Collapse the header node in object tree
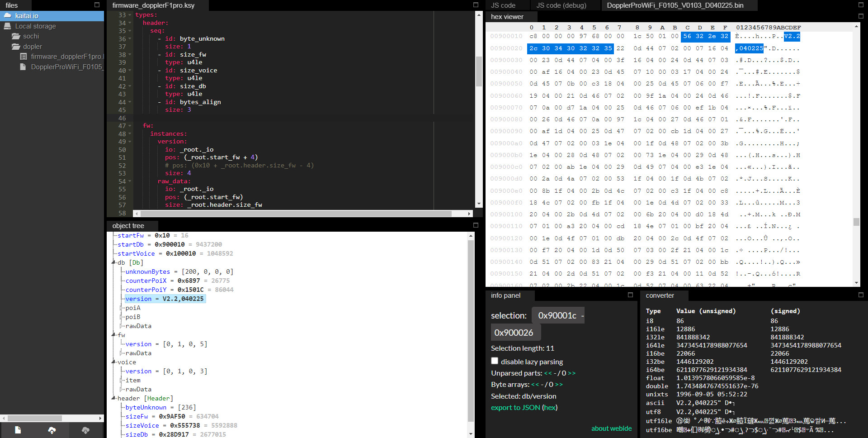Screen dimensions: 868x438 point(113,398)
